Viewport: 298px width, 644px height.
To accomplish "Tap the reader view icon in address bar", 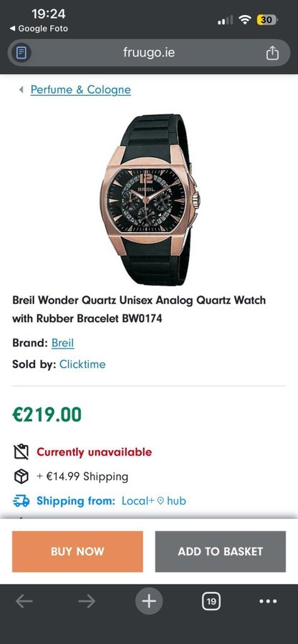I will [x=21, y=53].
